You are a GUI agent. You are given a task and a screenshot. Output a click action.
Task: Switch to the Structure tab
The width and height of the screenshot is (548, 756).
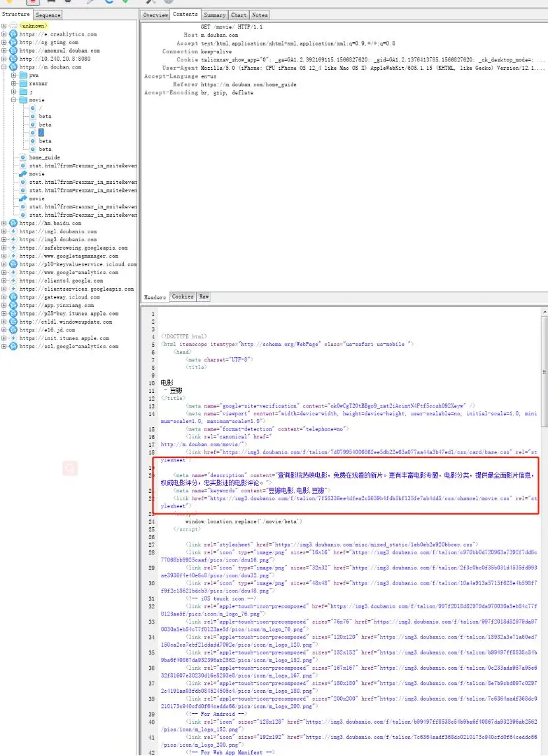click(16, 15)
